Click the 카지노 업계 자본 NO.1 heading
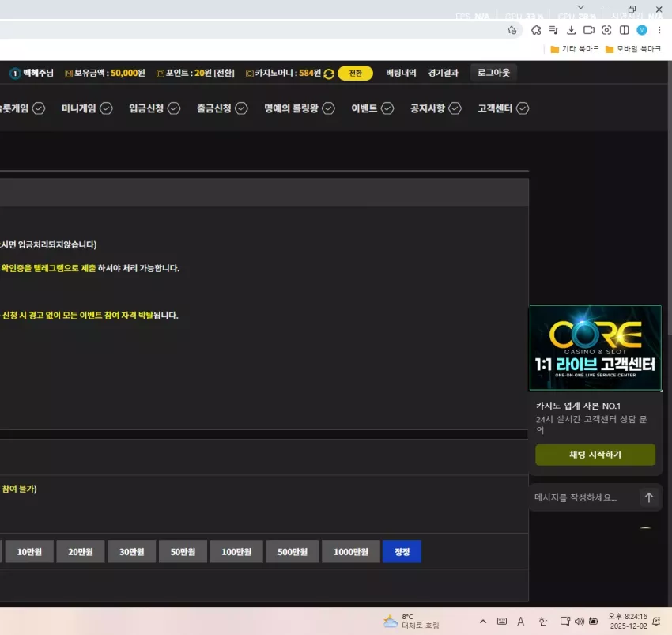This screenshot has width=672, height=635. (578, 406)
